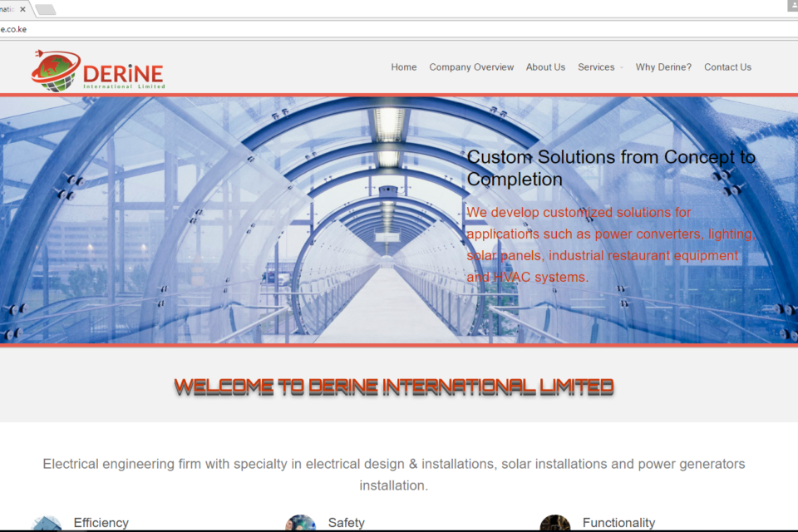Image resolution: width=798 pixels, height=532 pixels.
Task: Open the new tab button
Action: [x=46, y=10]
